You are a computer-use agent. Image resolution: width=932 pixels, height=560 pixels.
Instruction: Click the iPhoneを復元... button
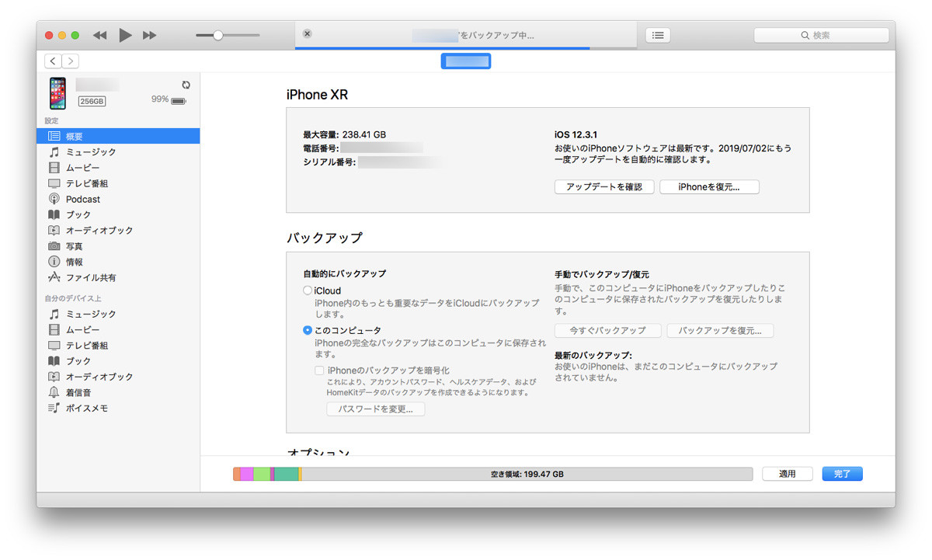click(x=709, y=187)
